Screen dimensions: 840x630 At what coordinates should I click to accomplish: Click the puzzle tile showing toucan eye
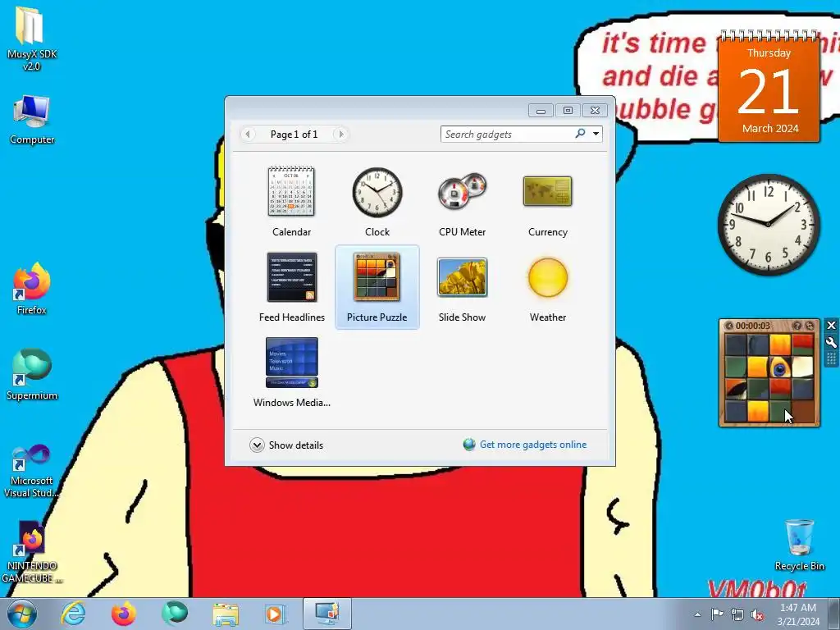780,367
